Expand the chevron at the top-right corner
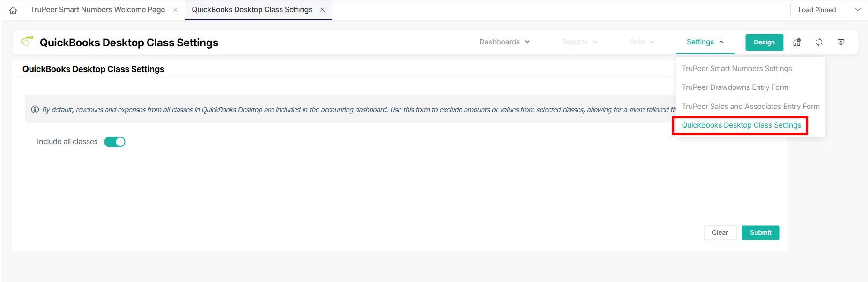Image resolution: width=868 pixels, height=282 pixels. coord(858,9)
